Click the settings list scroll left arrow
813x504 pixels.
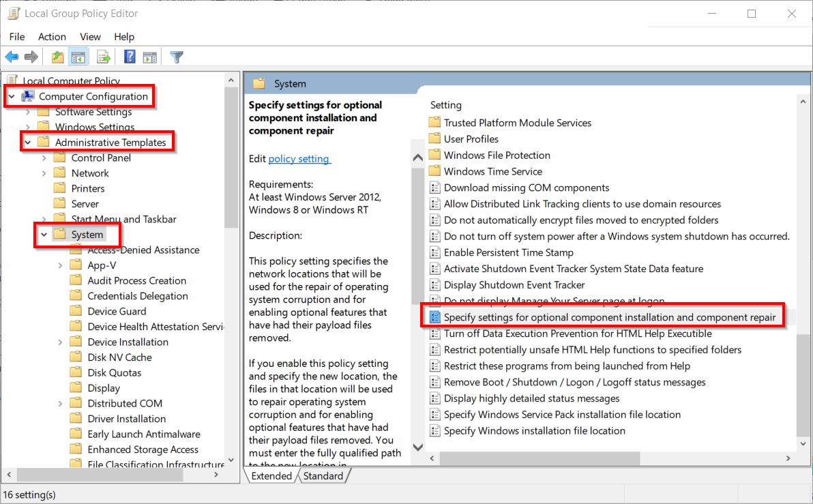pos(432,458)
